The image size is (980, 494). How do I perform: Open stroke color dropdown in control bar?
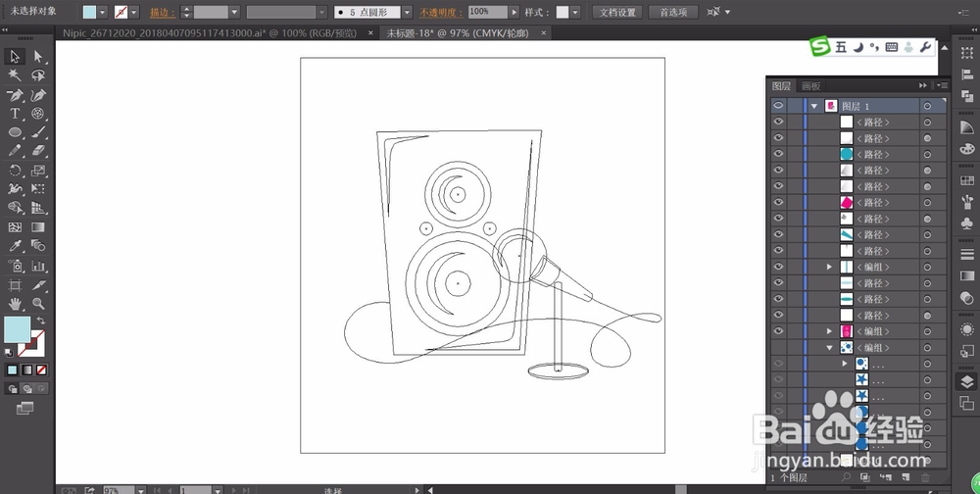coord(133,12)
